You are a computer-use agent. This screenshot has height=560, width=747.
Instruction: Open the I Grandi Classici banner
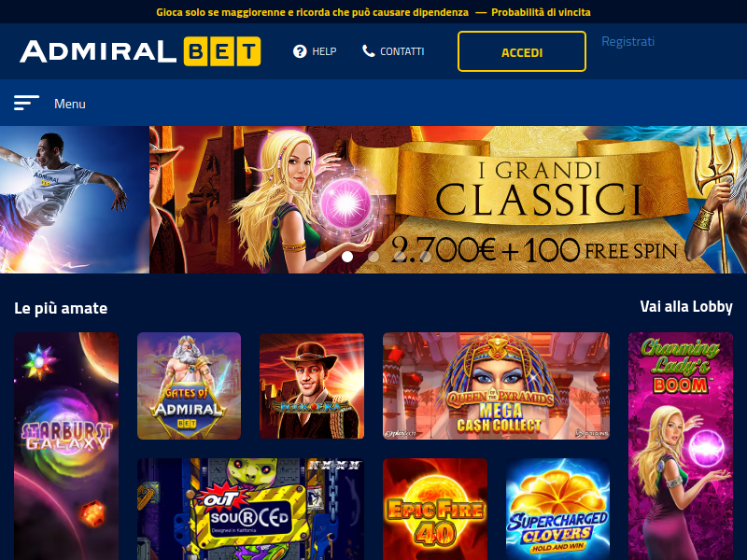tap(448, 200)
